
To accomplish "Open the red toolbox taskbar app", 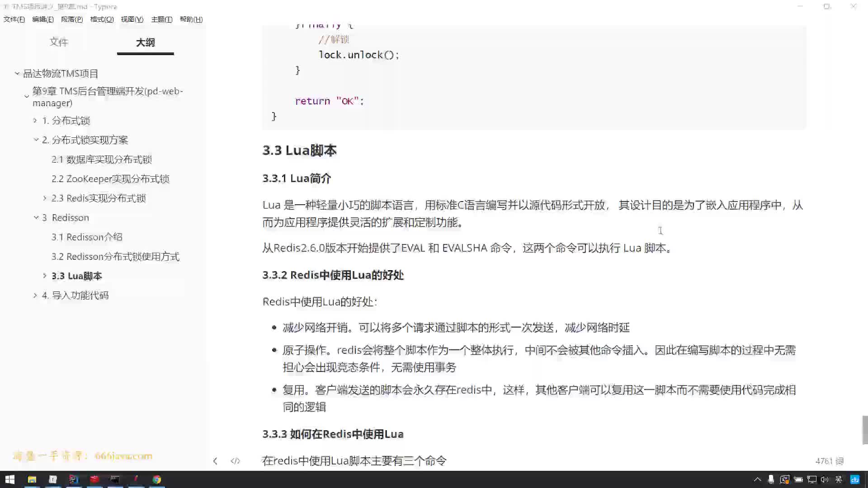I will (94, 479).
